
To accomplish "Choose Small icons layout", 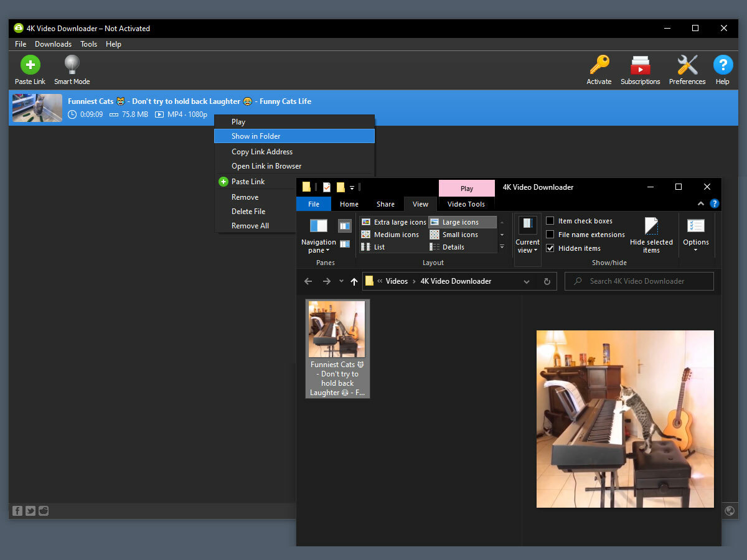I will [x=455, y=235].
